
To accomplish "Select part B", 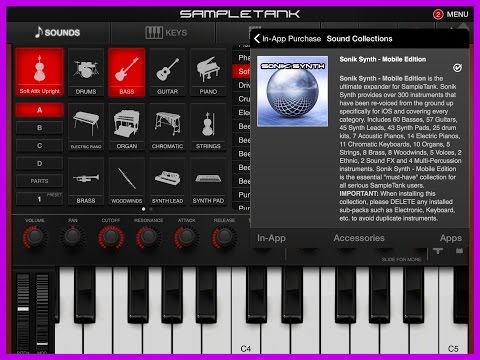I will pyautogui.click(x=39, y=128).
